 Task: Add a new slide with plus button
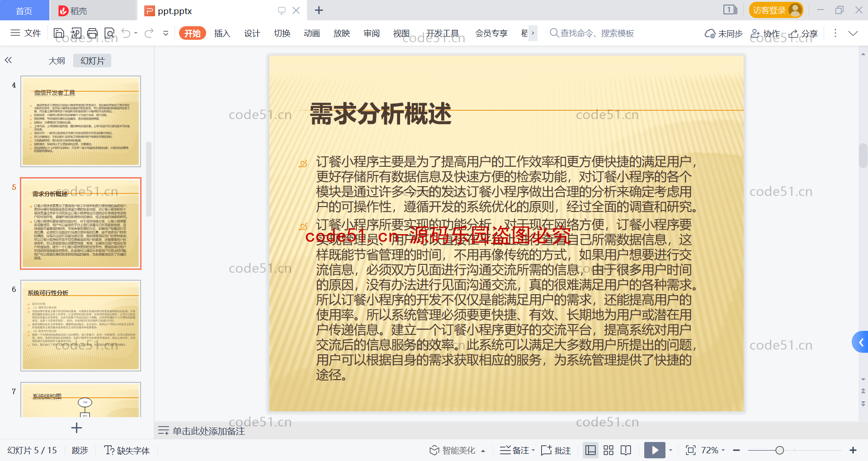click(x=76, y=428)
